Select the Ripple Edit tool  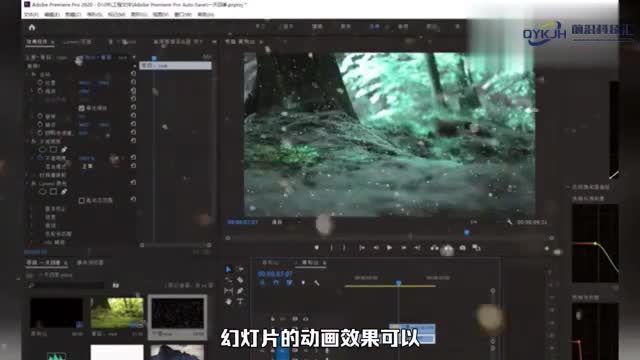pos(228,280)
